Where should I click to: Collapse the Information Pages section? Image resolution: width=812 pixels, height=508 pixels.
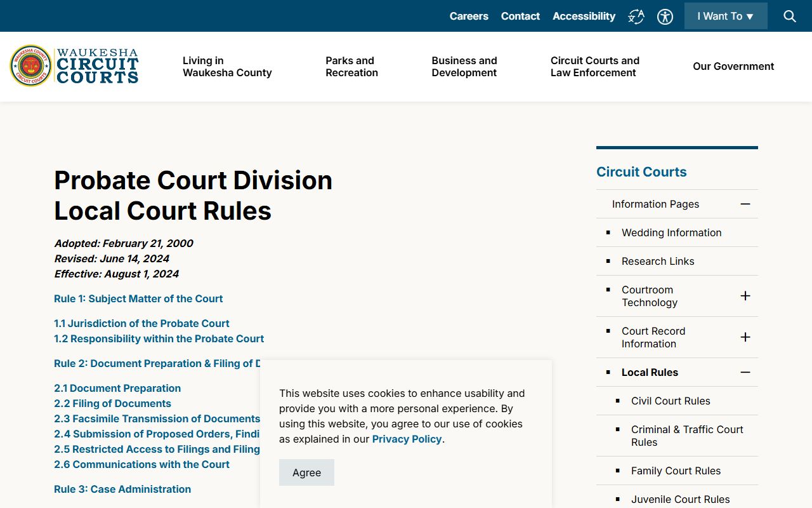coord(745,204)
